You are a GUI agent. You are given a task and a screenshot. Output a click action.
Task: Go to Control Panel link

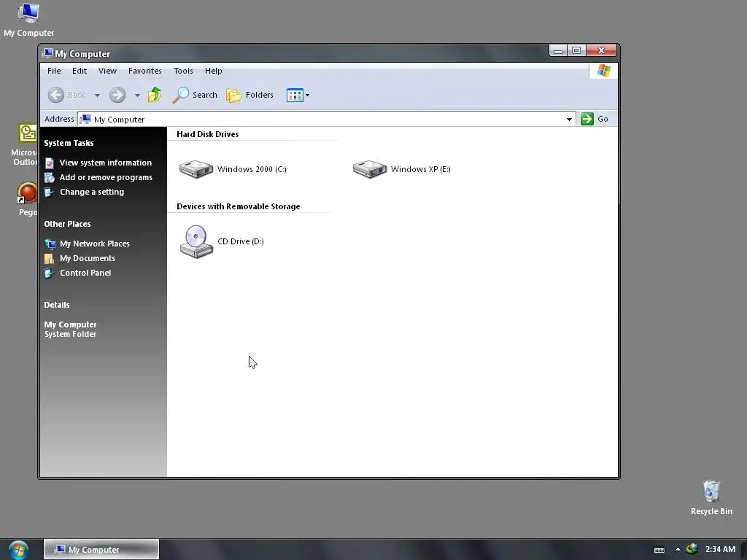pos(85,273)
